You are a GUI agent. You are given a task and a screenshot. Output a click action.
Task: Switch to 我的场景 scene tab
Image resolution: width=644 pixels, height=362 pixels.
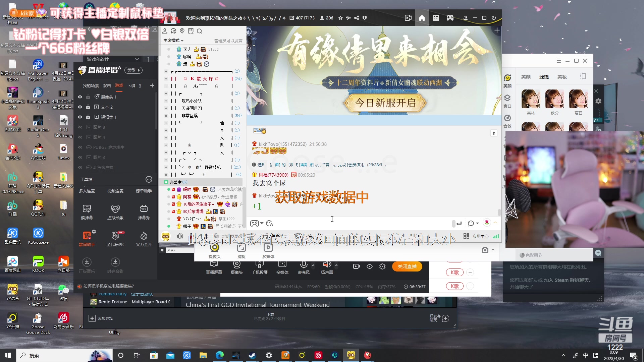pyautogui.click(x=91, y=86)
